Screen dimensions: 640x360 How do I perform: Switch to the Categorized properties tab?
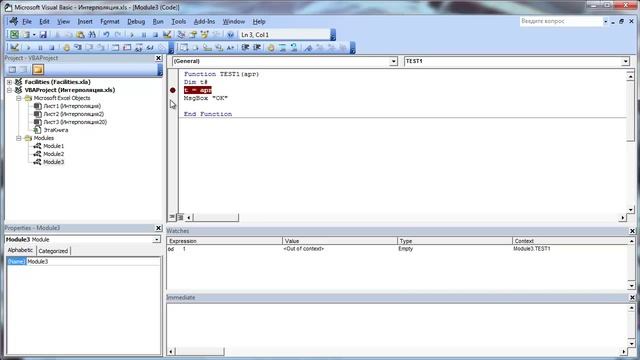(x=53, y=251)
